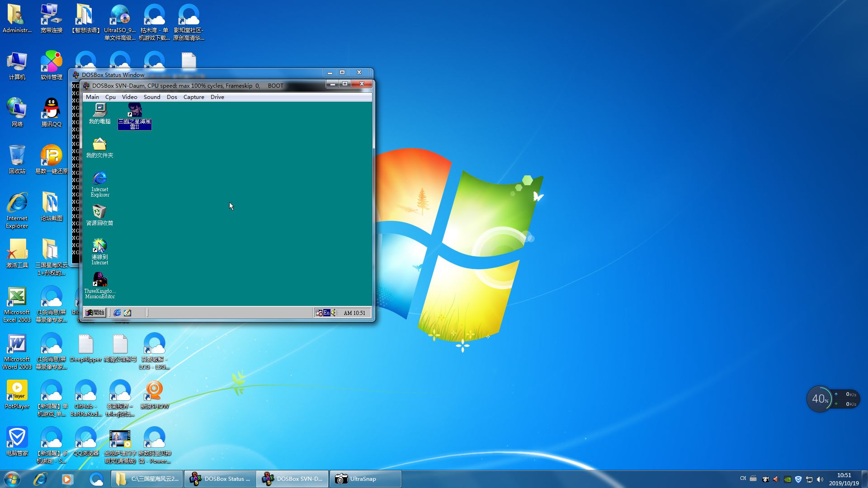Click Internet Explorer pinned on Windows taskbar
868x488 pixels.
point(40,479)
